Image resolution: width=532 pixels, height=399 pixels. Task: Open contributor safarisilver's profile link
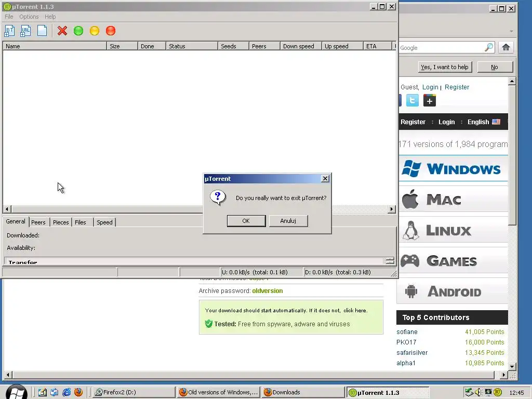point(412,353)
